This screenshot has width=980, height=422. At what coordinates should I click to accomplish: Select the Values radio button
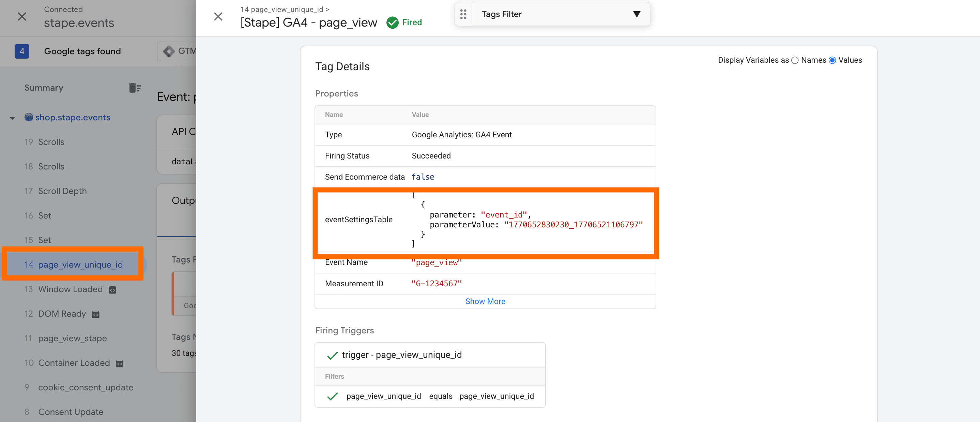tap(832, 60)
